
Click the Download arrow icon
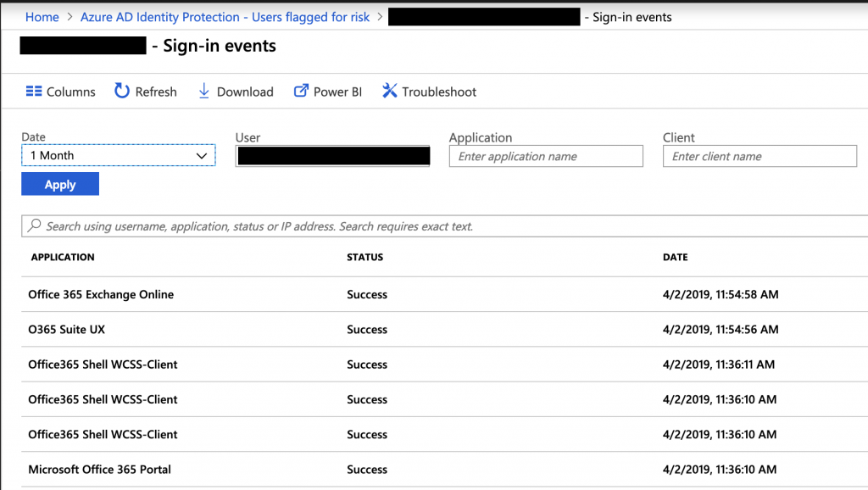click(203, 92)
